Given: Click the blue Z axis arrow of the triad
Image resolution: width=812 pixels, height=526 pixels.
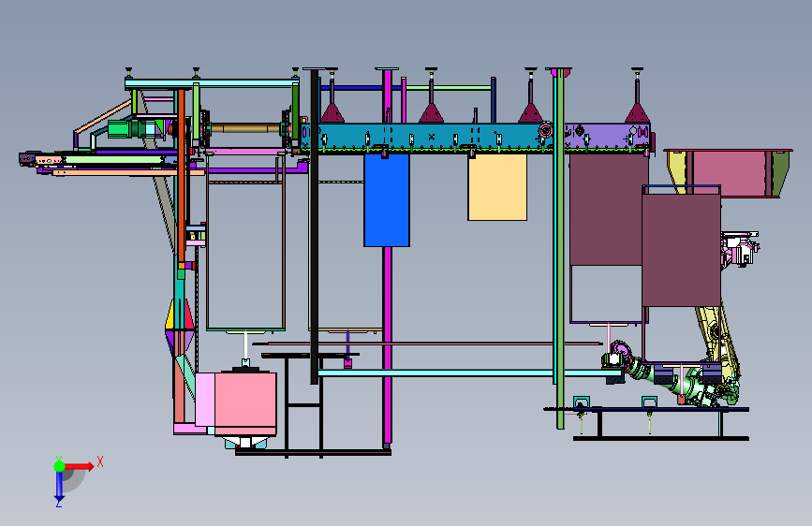Looking at the screenshot, I should [59, 487].
